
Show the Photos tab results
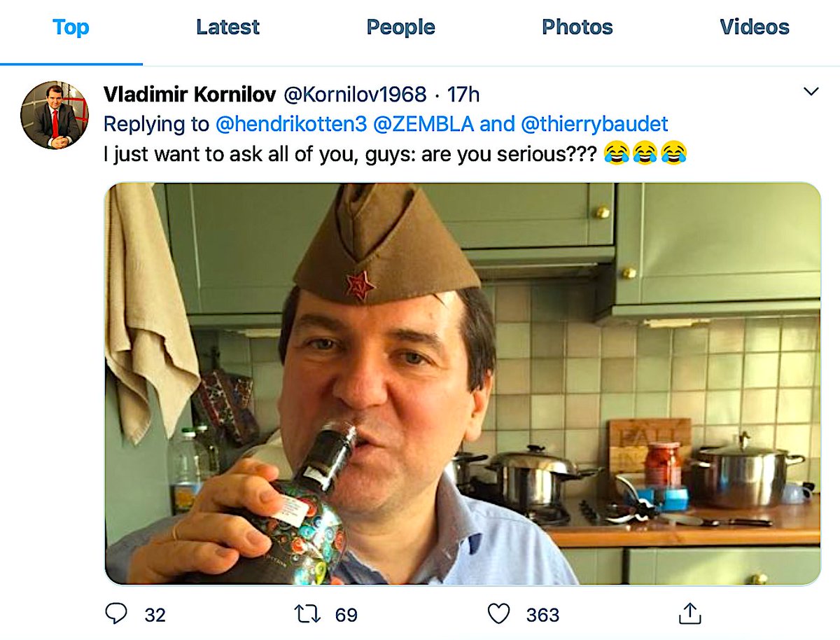coord(577,27)
